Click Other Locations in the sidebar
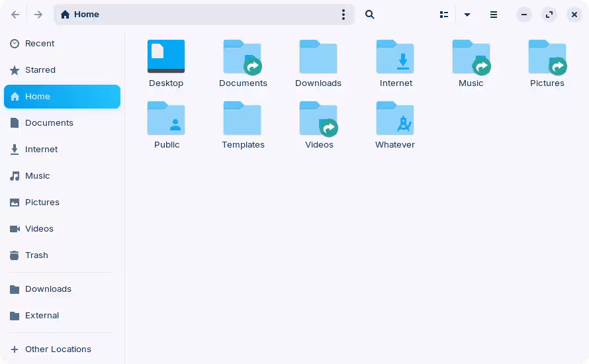589x364 pixels. (58, 349)
